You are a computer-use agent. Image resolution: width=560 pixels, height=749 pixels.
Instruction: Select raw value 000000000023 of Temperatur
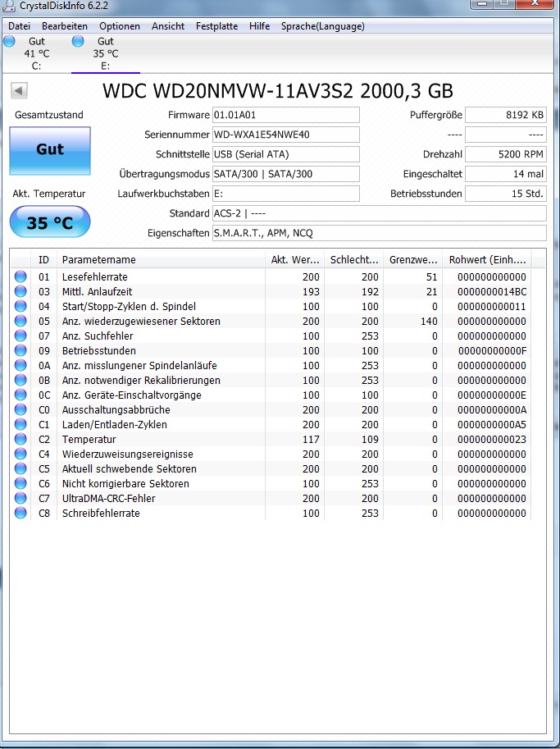(x=492, y=440)
